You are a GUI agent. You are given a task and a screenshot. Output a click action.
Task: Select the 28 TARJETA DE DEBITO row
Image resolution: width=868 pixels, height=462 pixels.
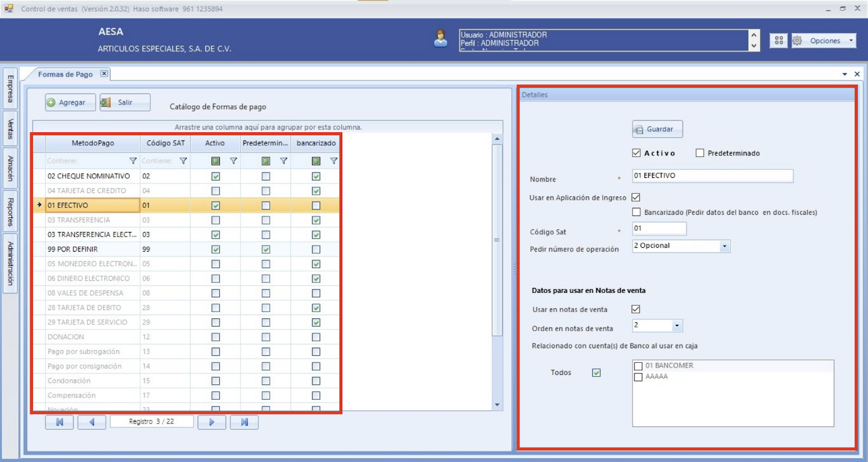pos(186,308)
